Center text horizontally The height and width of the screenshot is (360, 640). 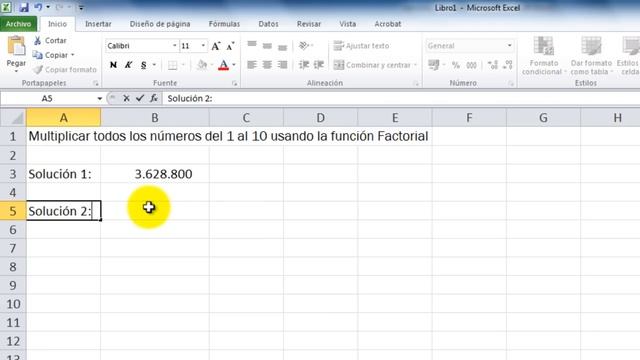point(267,64)
